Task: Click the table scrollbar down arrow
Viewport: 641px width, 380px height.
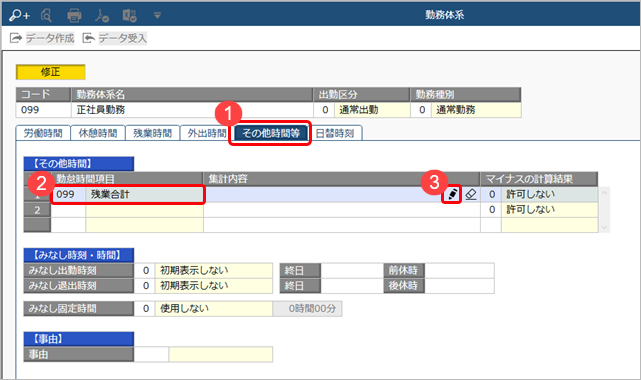Action: point(605,228)
